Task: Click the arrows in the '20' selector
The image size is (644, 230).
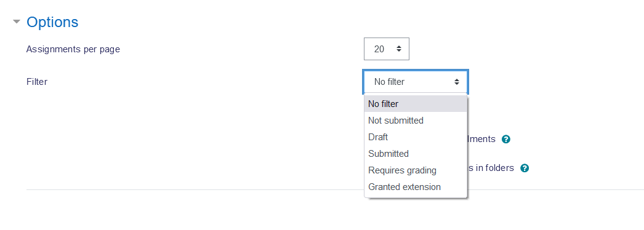Action: click(398, 49)
